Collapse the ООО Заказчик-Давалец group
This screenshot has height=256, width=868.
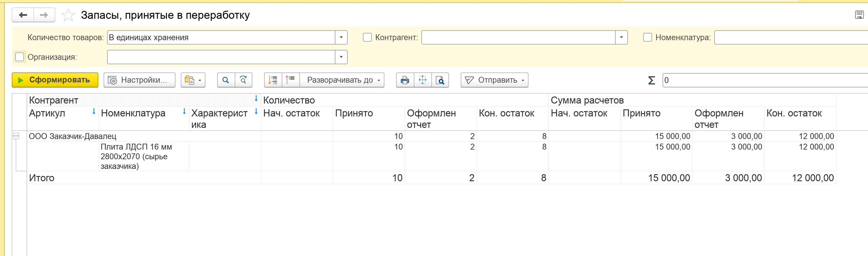click(x=16, y=136)
